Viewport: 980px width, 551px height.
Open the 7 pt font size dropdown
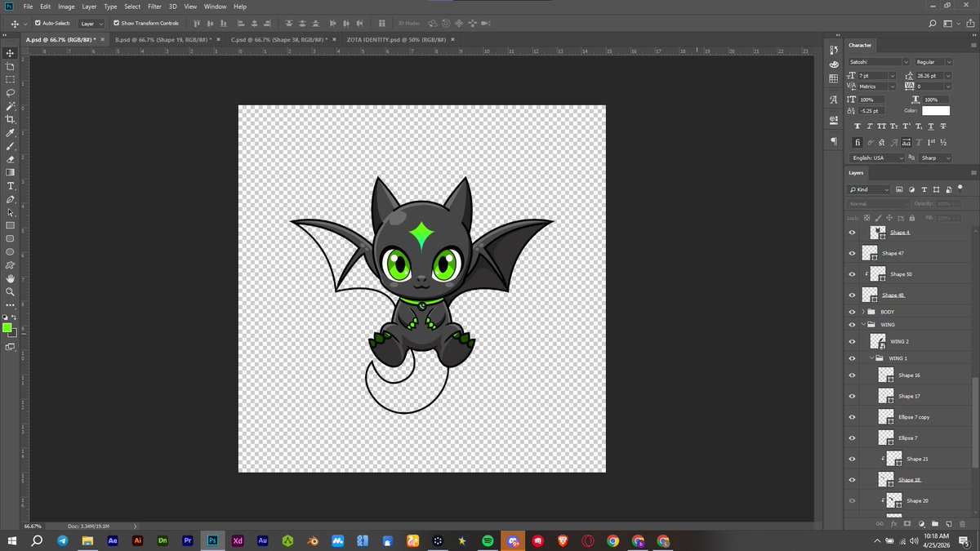[894, 75]
